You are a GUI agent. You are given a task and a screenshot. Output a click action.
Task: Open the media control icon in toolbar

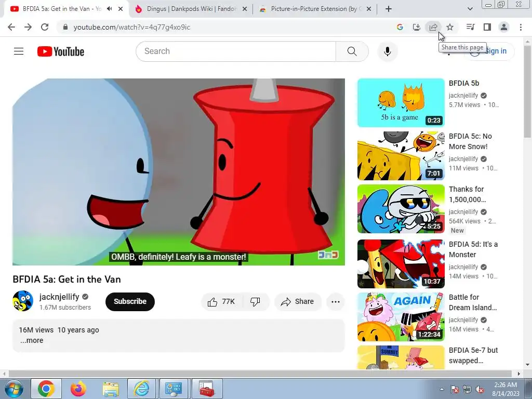tap(470, 27)
